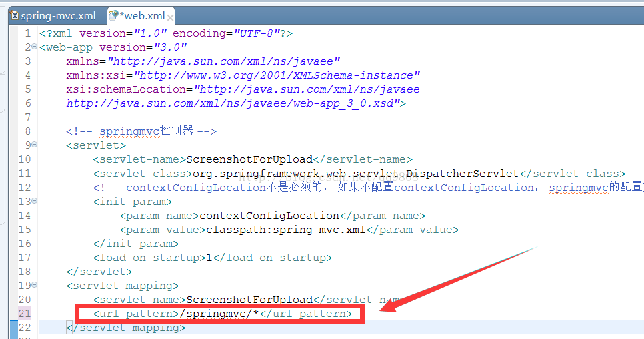
Task: Fold the init-param block on line 13
Action: click(x=35, y=202)
